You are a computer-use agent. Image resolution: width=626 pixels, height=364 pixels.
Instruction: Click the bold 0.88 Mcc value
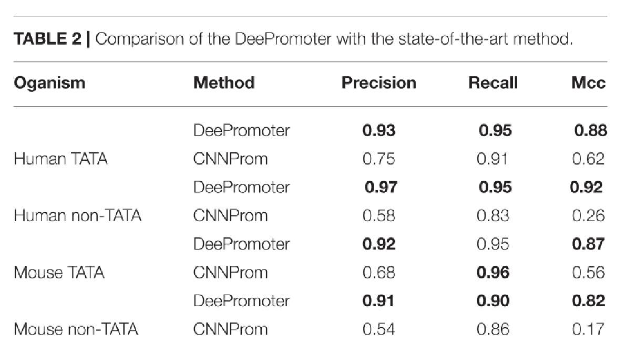590,130
